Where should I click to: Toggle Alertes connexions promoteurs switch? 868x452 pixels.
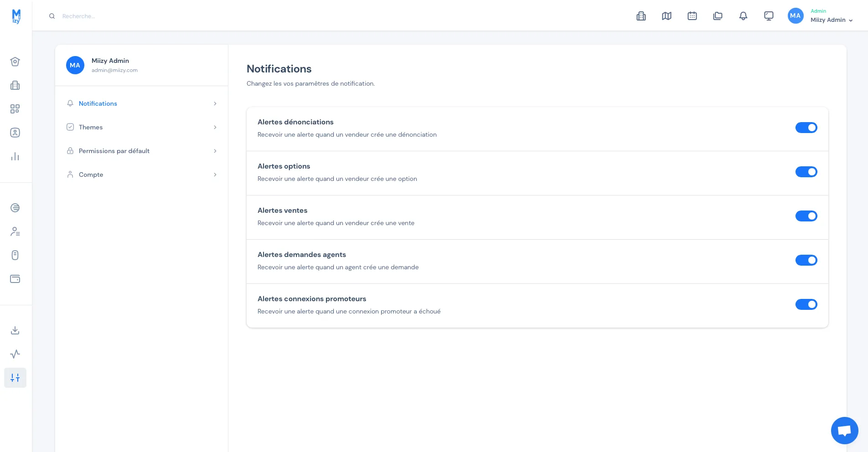806,304
